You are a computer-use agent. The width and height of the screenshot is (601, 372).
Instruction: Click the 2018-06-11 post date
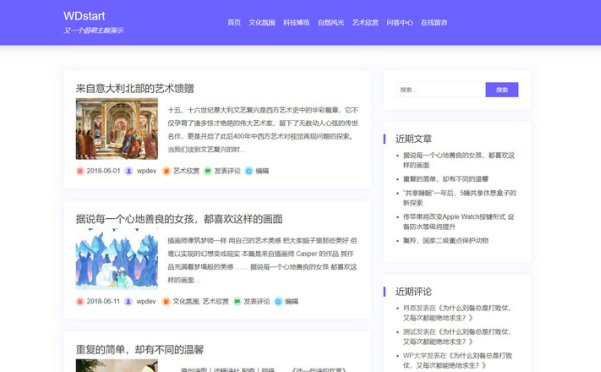click(103, 302)
